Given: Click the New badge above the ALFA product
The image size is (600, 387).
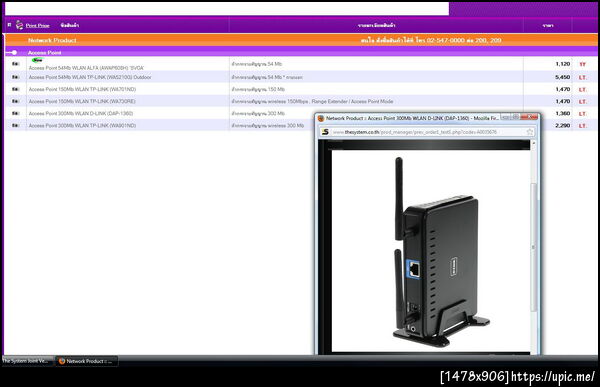Looking at the screenshot, I should tap(38, 60).
